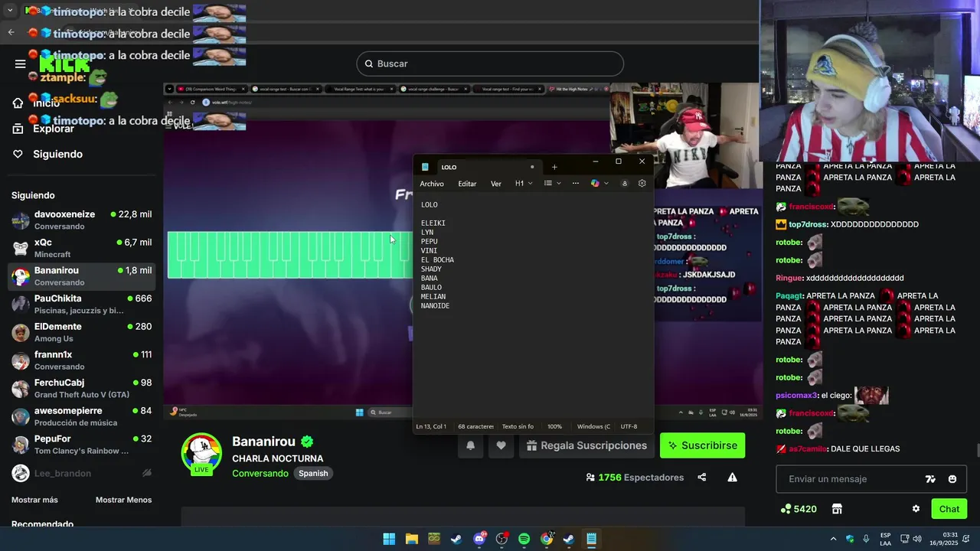Open the PepuFor channel in Siguiendo
980x551 pixels.
(81, 445)
